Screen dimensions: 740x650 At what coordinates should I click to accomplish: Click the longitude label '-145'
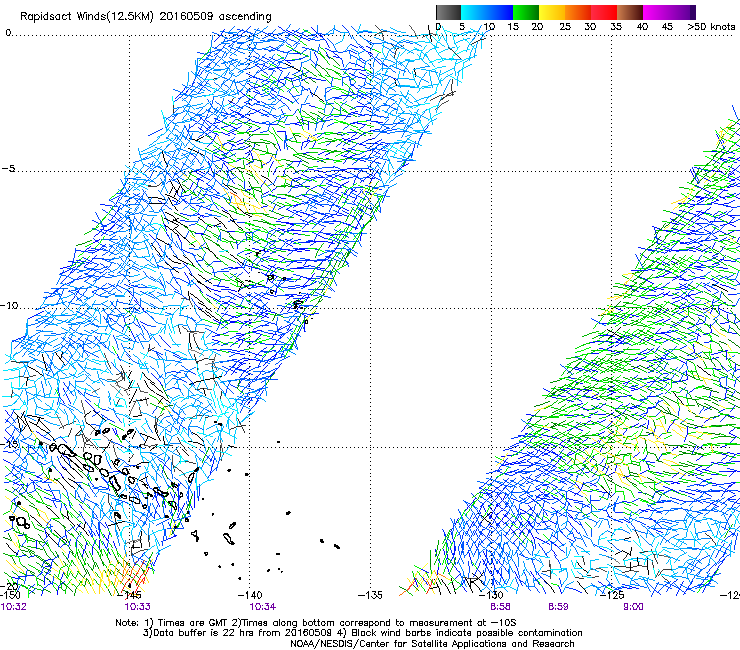(x=129, y=595)
